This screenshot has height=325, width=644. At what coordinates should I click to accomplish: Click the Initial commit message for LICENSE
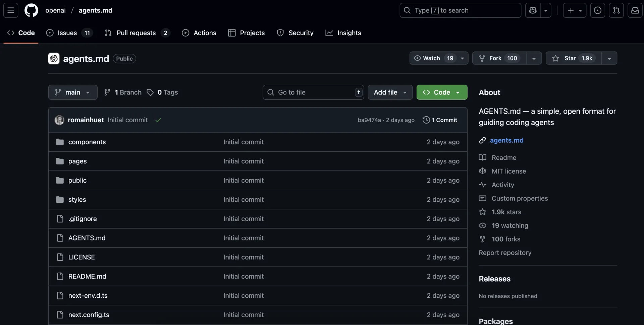tap(244, 257)
